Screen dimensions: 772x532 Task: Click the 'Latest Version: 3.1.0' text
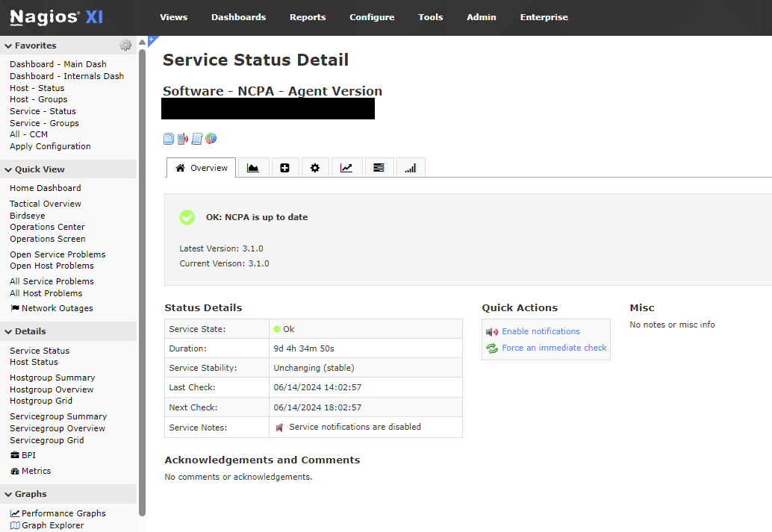[x=221, y=248]
